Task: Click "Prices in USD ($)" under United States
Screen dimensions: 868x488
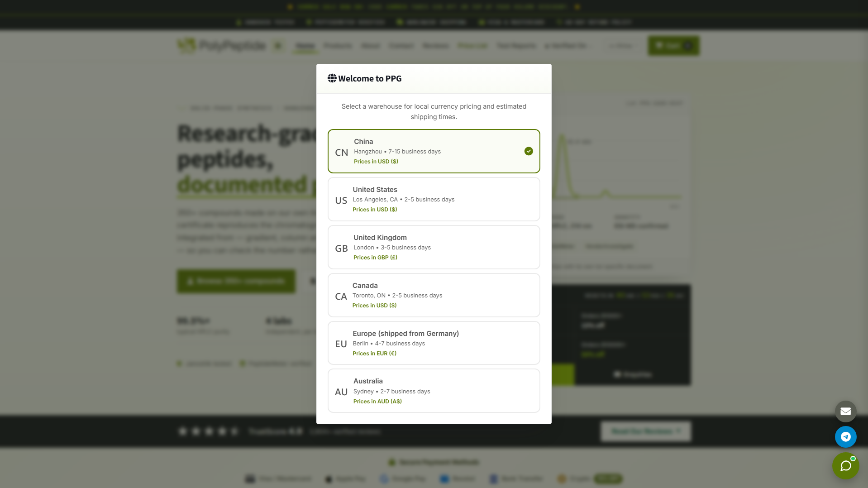Action: [x=375, y=210]
